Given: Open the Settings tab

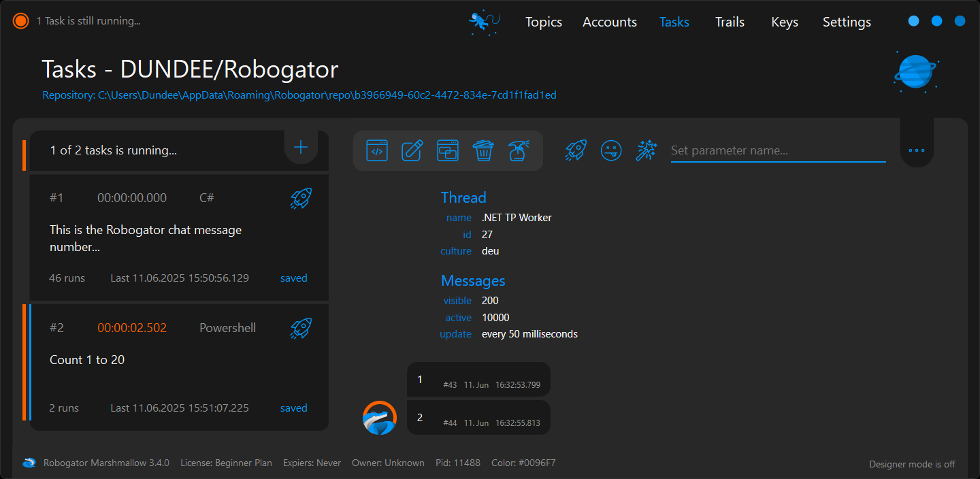Looking at the screenshot, I should [847, 22].
